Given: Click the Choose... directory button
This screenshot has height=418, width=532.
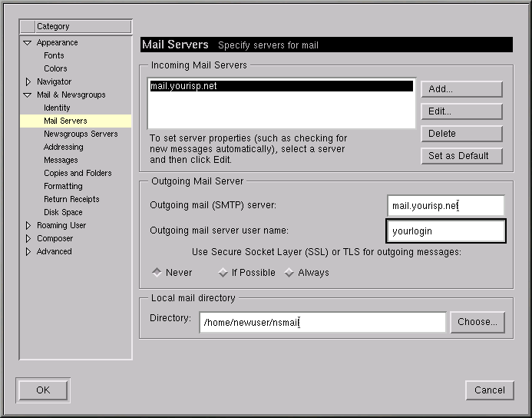Looking at the screenshot, I should (477, 322).
